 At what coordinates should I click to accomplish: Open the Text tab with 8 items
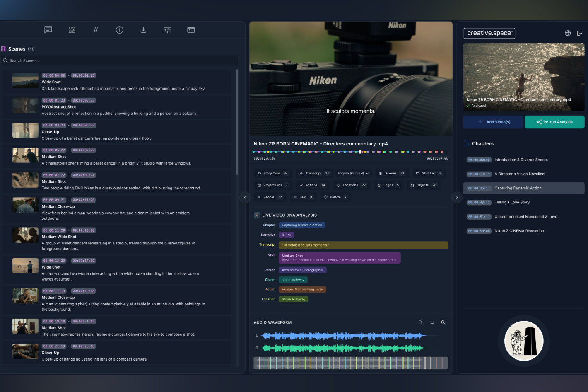(304, 197)
